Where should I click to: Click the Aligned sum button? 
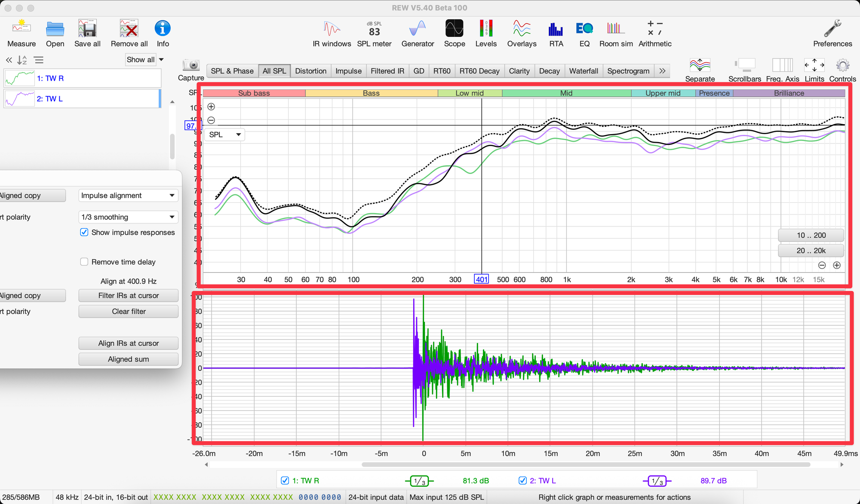coord(128,359)
